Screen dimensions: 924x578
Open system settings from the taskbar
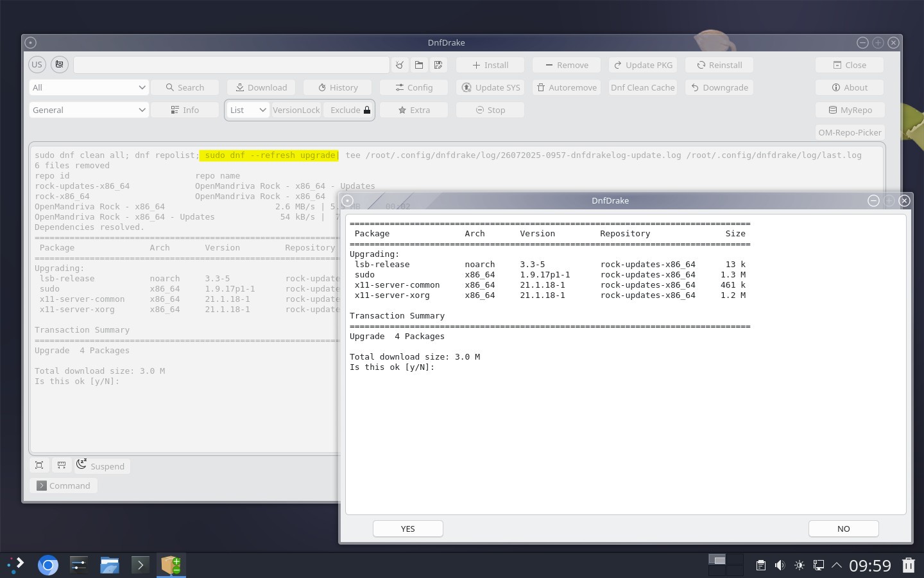click(x=78, y=565)
